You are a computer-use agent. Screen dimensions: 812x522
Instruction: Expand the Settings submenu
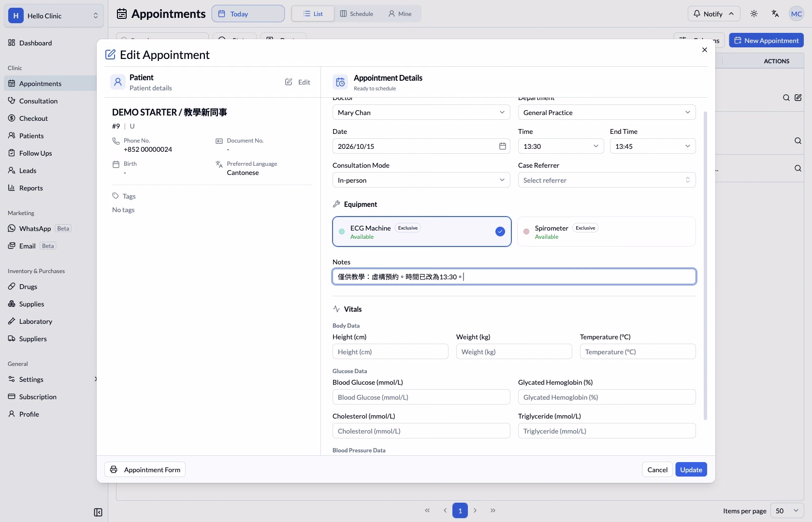[x=96, y=379]
